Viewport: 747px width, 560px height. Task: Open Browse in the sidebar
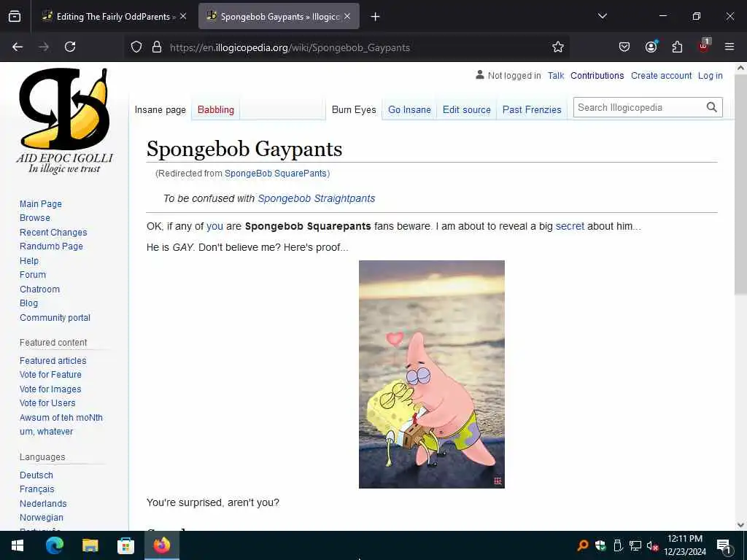pos(35,217)
